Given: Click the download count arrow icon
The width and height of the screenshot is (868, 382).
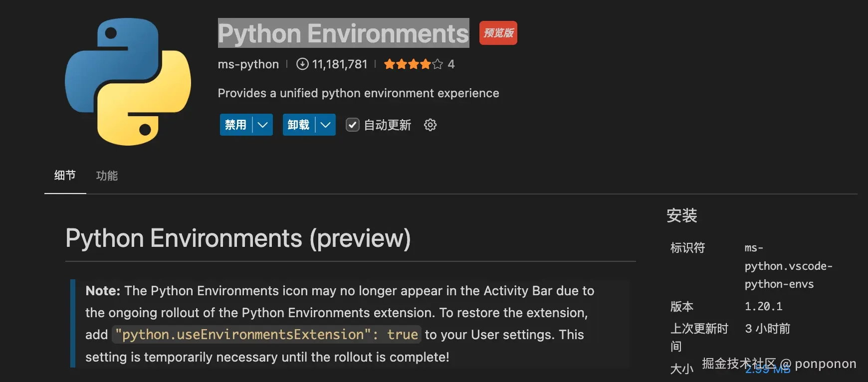Looking at the screenshot, I should (x=302, y=64).
